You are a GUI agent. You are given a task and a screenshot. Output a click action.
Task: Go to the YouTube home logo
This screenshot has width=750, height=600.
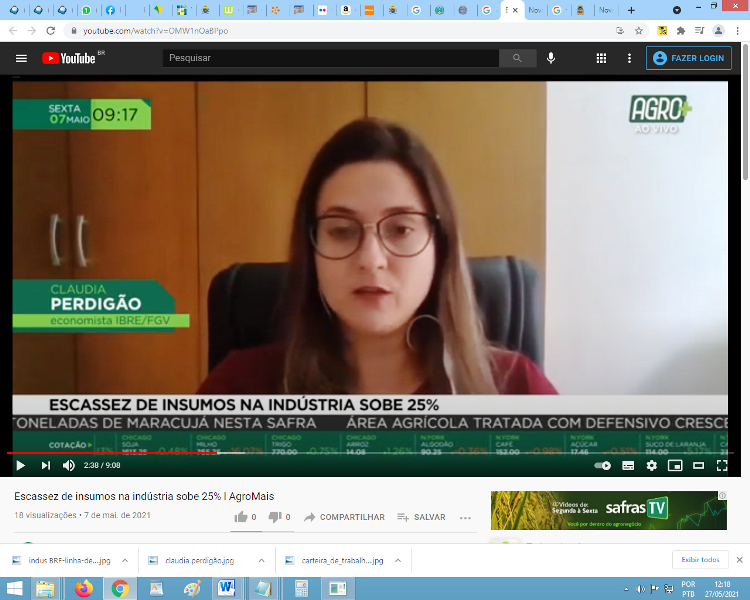69,58
